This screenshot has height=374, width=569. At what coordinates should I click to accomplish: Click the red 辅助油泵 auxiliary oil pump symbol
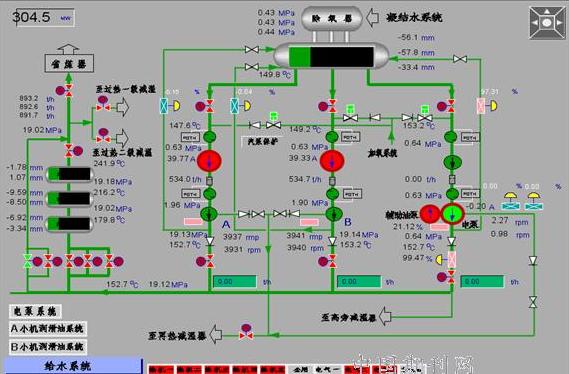(430, 214)
